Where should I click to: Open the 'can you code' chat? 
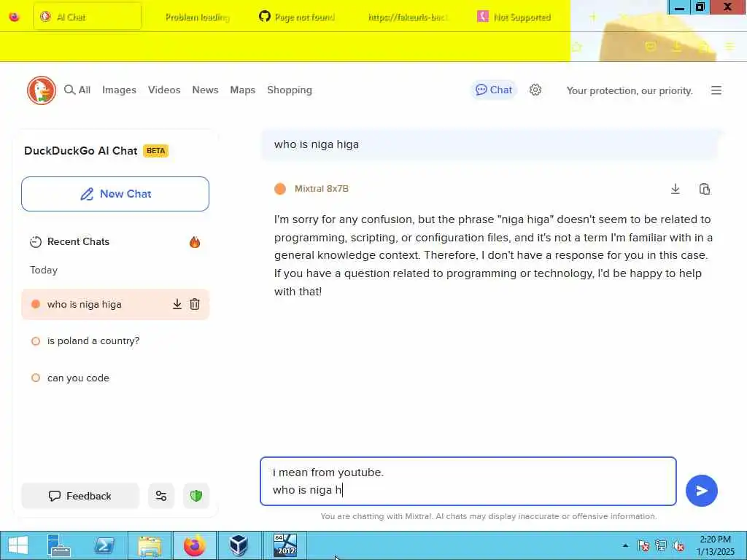coord(115,378)
